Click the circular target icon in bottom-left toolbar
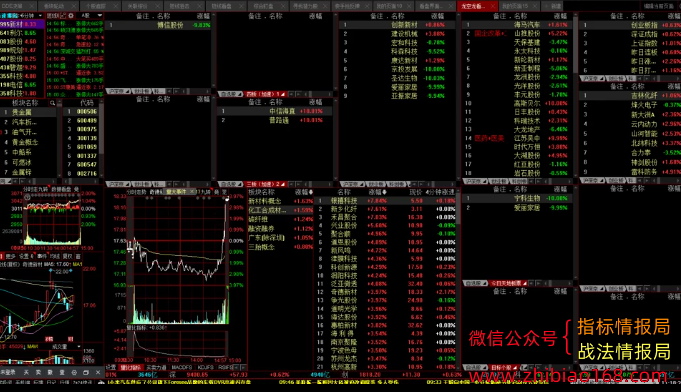This screenshot has height=392, width=681. click(74, 372)
